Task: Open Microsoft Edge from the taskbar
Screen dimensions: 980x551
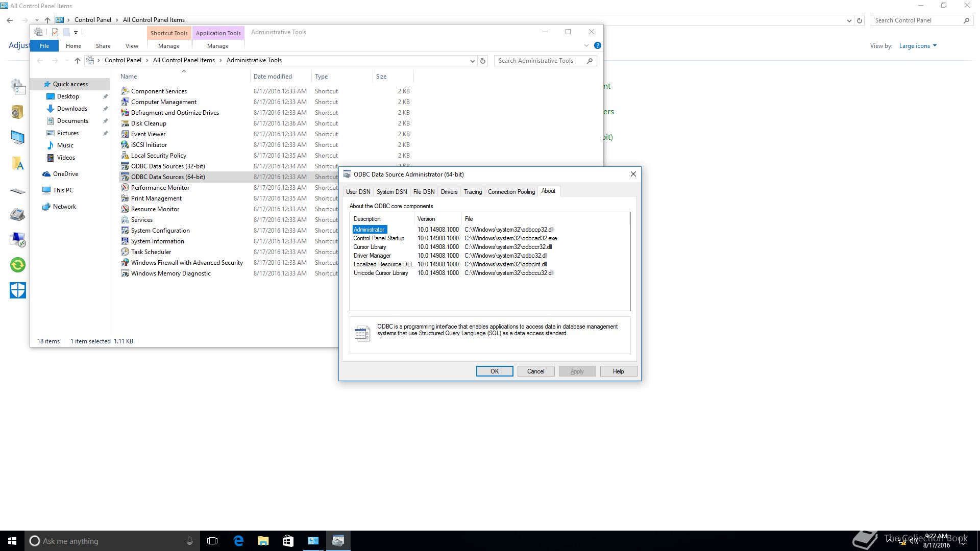Action: click(238, 541)
